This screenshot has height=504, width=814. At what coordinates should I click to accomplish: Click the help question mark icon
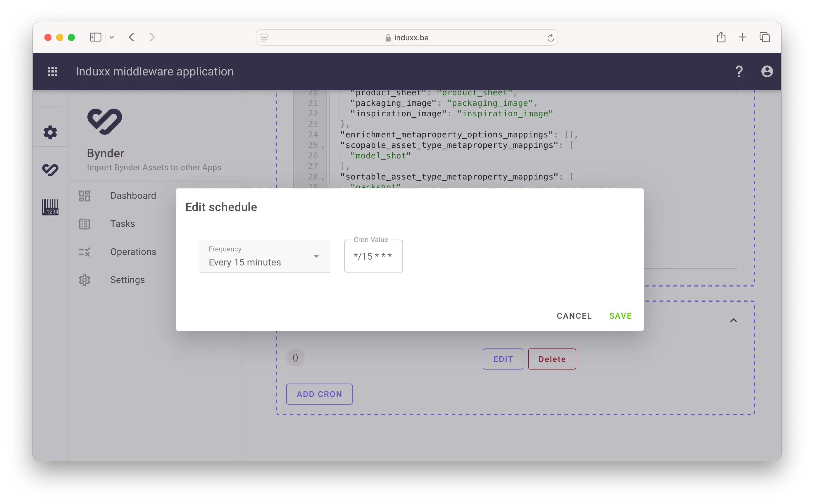[739, 71]
